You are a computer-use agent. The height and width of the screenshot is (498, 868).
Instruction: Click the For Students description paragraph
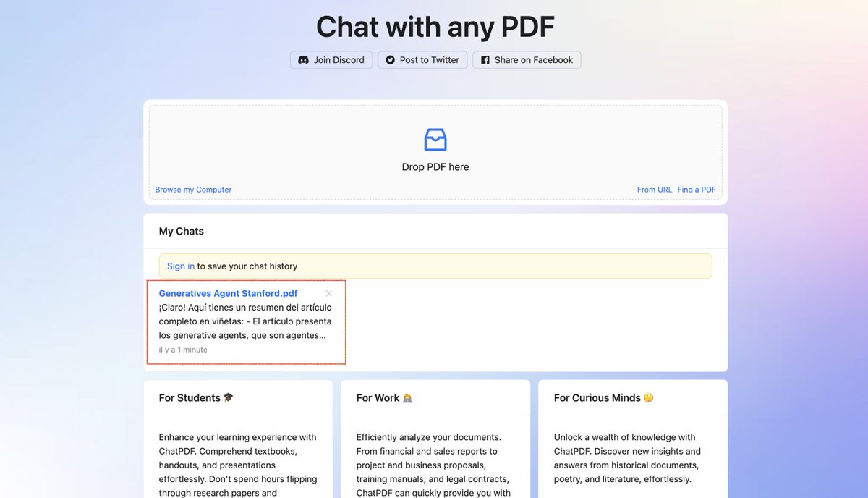(239, 465)
